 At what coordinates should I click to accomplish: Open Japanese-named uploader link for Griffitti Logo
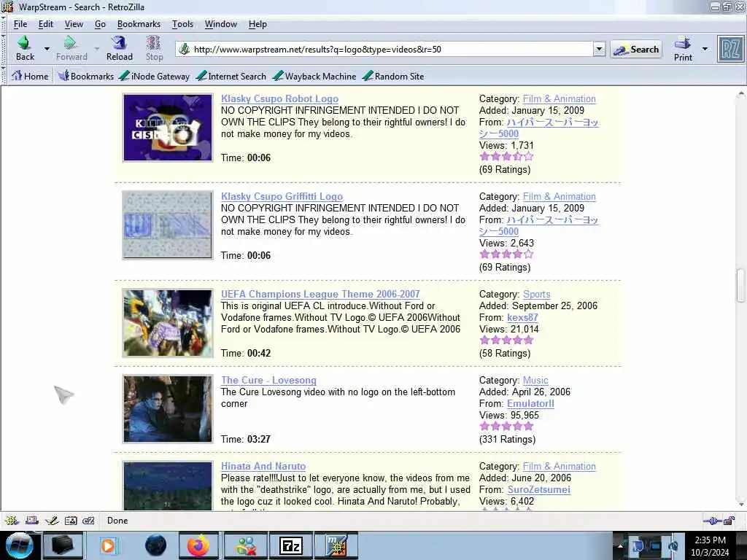click(552, 220)
